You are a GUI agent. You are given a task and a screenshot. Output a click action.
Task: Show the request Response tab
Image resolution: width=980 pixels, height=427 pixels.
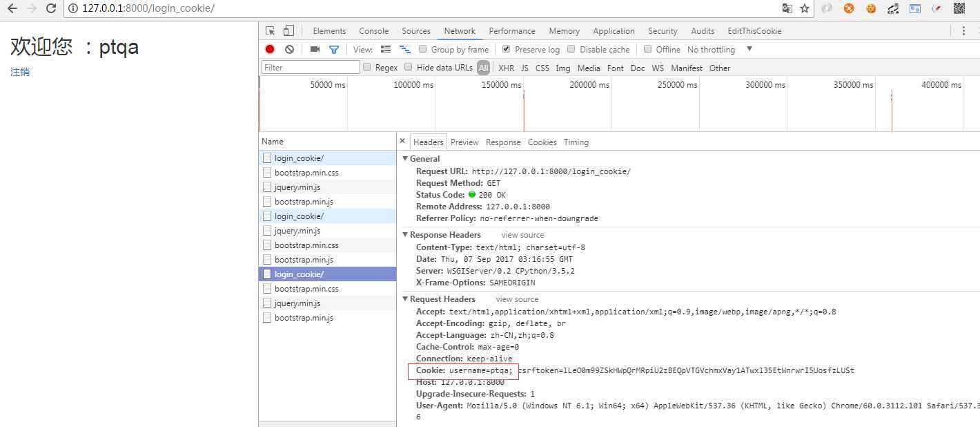[x=503, y=142]
